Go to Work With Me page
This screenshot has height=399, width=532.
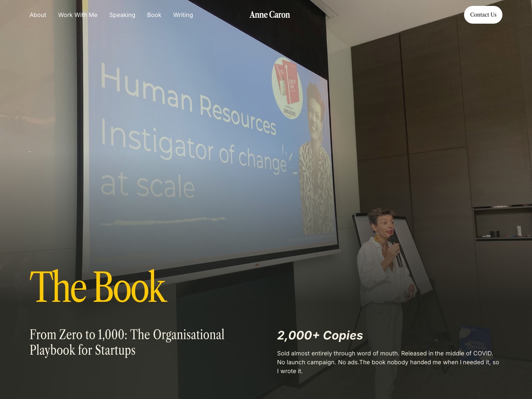[78, 15]
